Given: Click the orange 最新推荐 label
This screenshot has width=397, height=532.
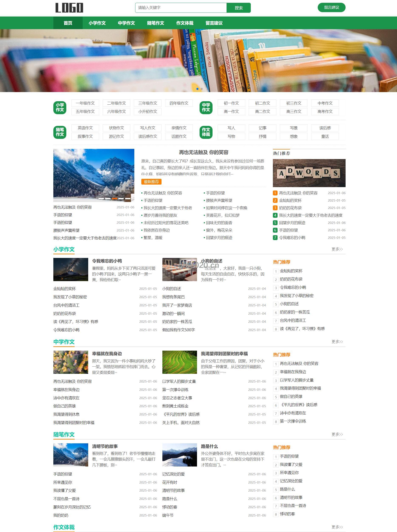Looking at the screenshot, I should pyautogui.click(x=151, y=182).
